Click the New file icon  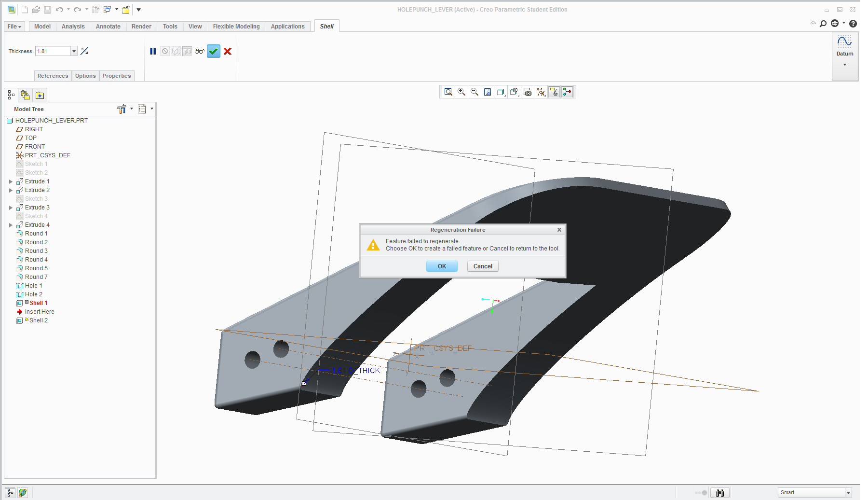pyautogui.click(x=25, y=10)
